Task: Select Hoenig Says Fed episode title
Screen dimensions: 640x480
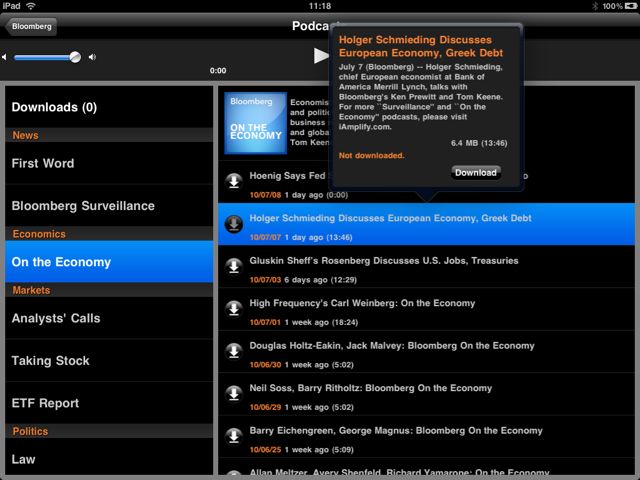Action: click(287, 176)
